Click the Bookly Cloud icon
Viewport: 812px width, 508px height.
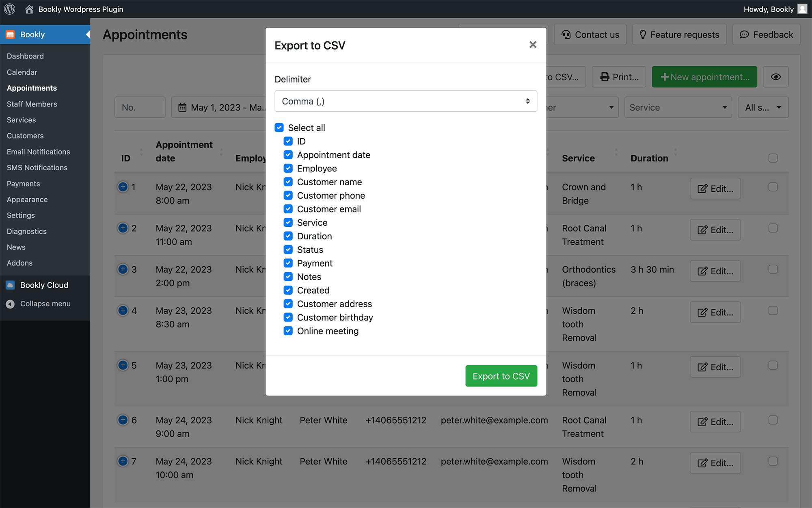coord(10,285)
